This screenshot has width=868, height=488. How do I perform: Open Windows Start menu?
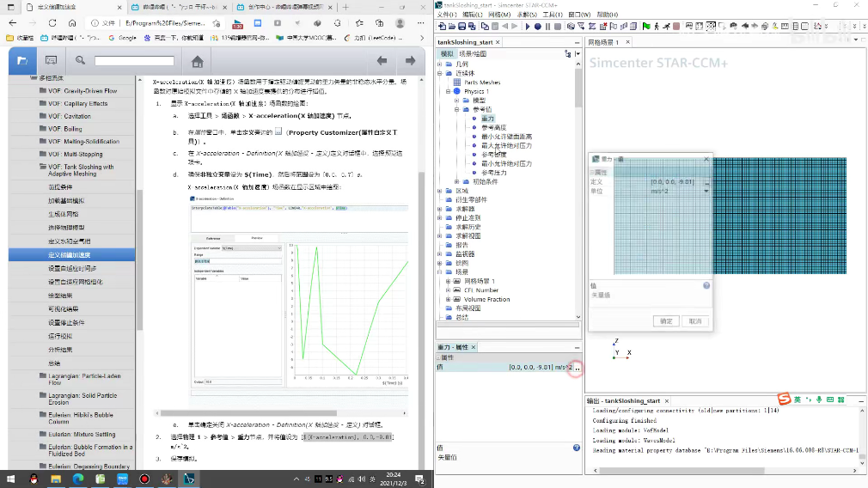click(x=11, y=479)
